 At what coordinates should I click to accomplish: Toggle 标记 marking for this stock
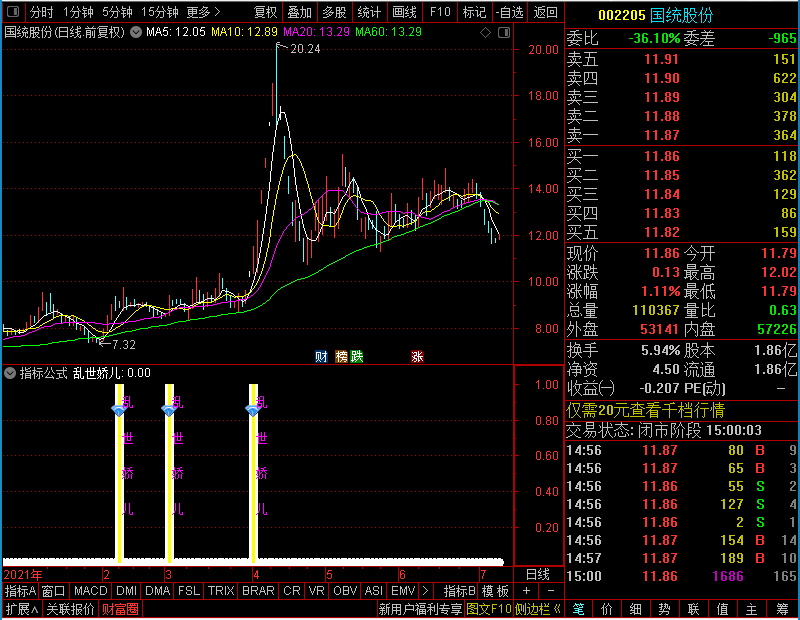(474, 12)
